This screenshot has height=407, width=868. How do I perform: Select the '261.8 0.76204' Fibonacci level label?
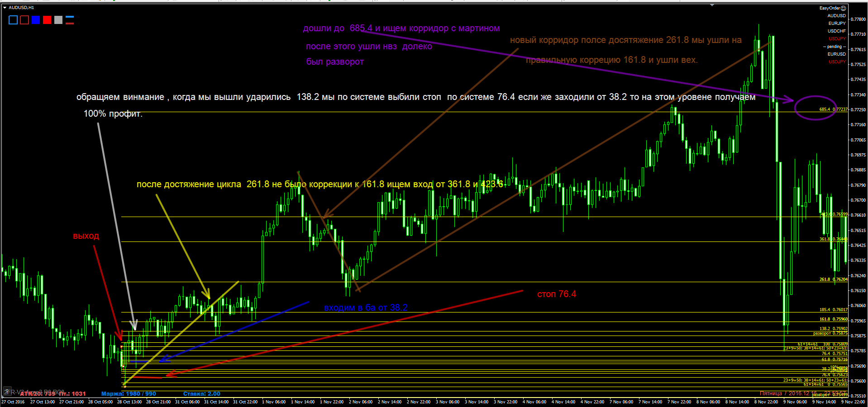833,279
